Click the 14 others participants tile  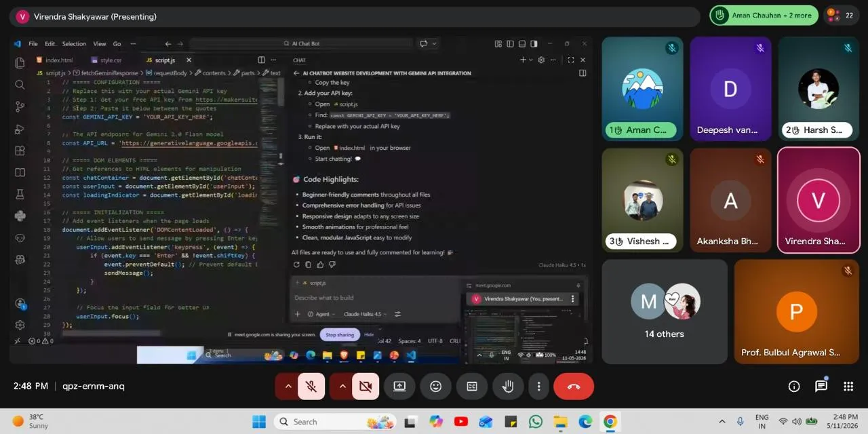click(665, 311)
